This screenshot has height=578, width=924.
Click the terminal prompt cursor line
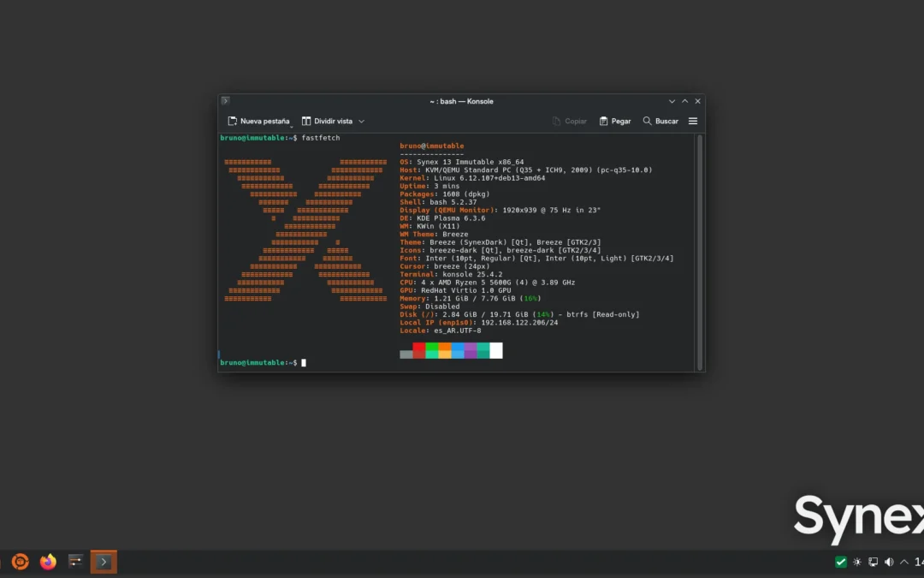(x=263, y=363)
